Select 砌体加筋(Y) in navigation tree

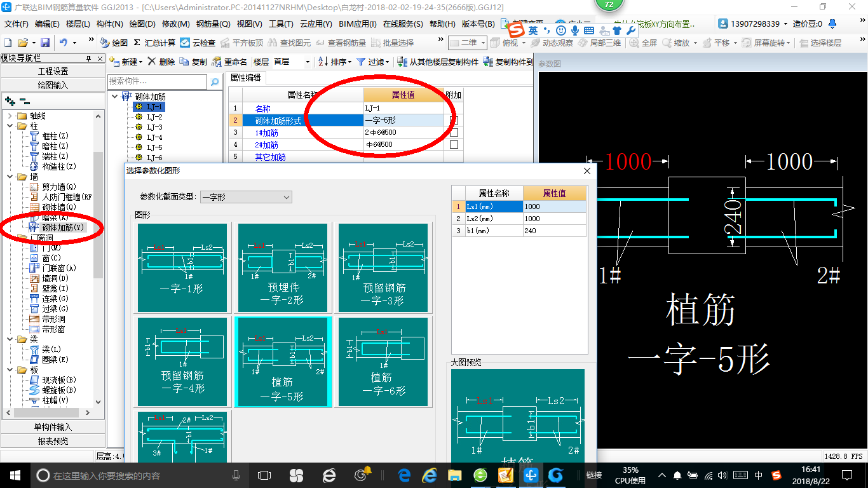(x=57, y=227)
